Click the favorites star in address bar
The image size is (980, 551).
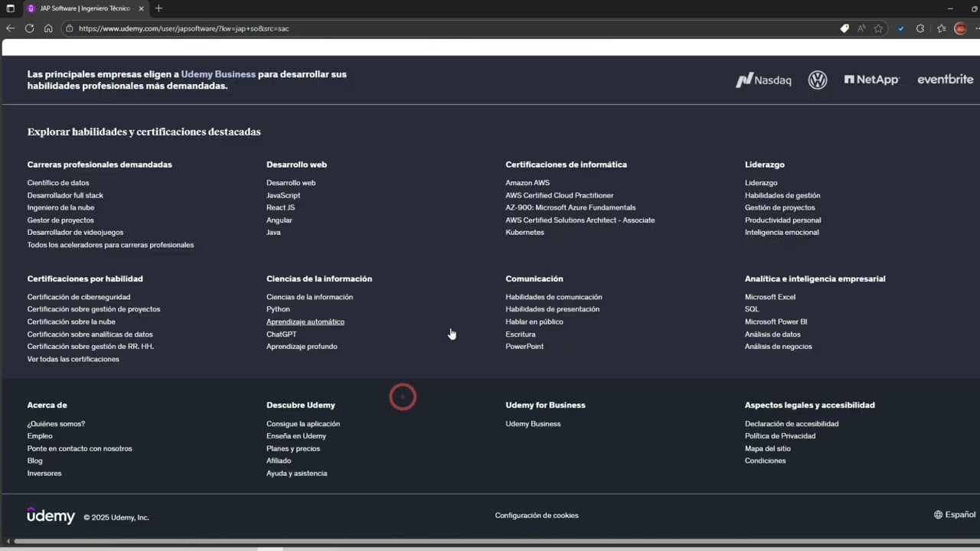878,28
